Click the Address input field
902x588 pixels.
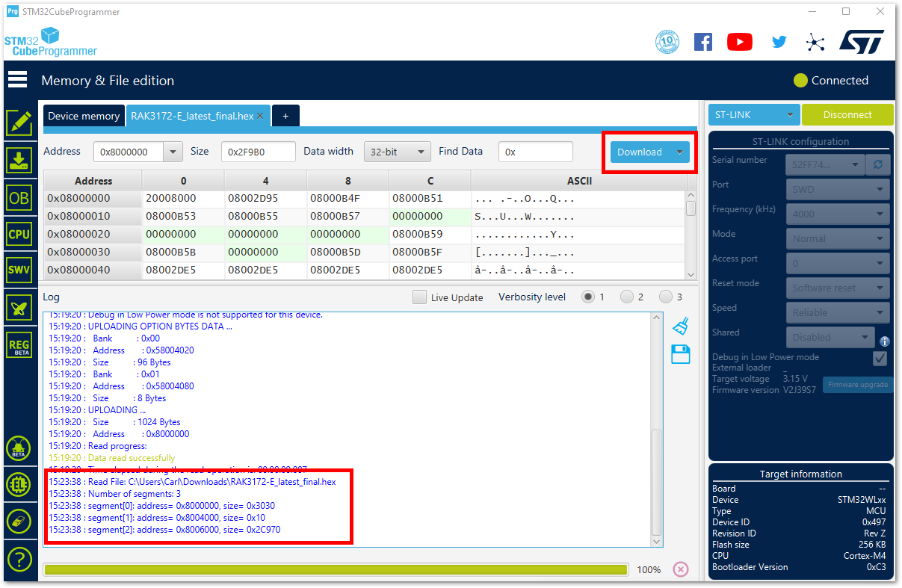pos(129,152)
